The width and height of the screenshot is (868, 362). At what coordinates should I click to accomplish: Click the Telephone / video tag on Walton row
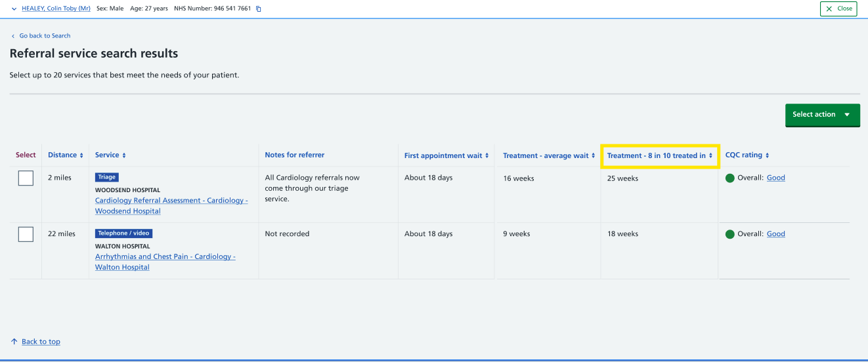pos(124,233)
